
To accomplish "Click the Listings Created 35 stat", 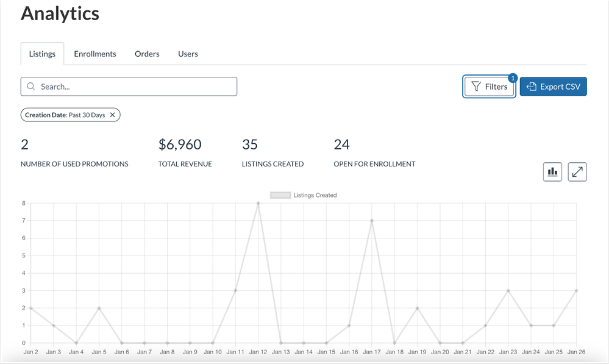I will (x=250, y=145).
